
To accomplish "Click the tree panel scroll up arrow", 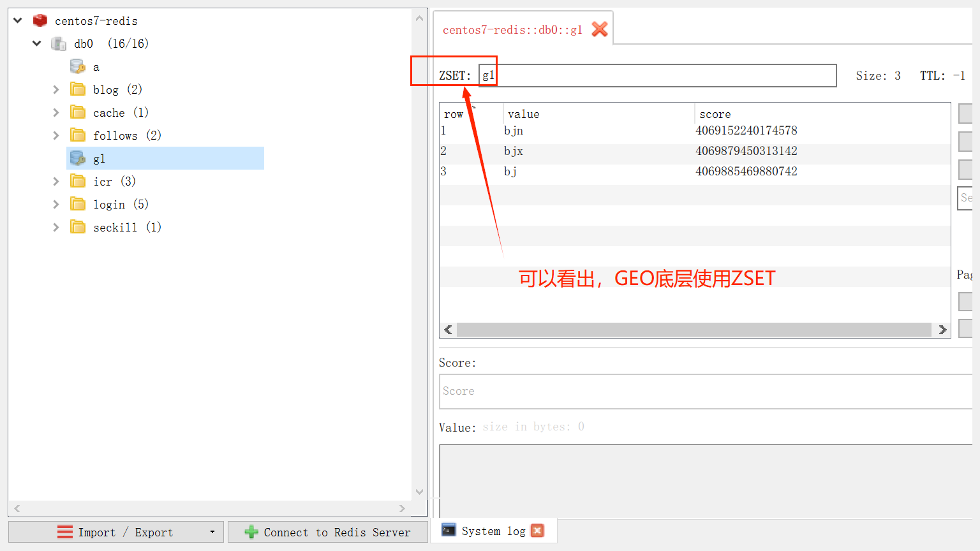I will pyautogui.click(x=419, y=18).
